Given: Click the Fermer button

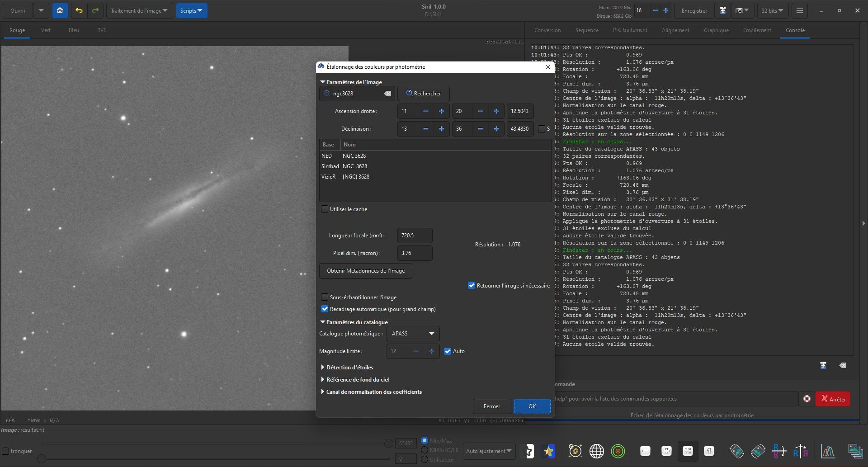Looking at the screenshot, I should [x=492, y=406].
